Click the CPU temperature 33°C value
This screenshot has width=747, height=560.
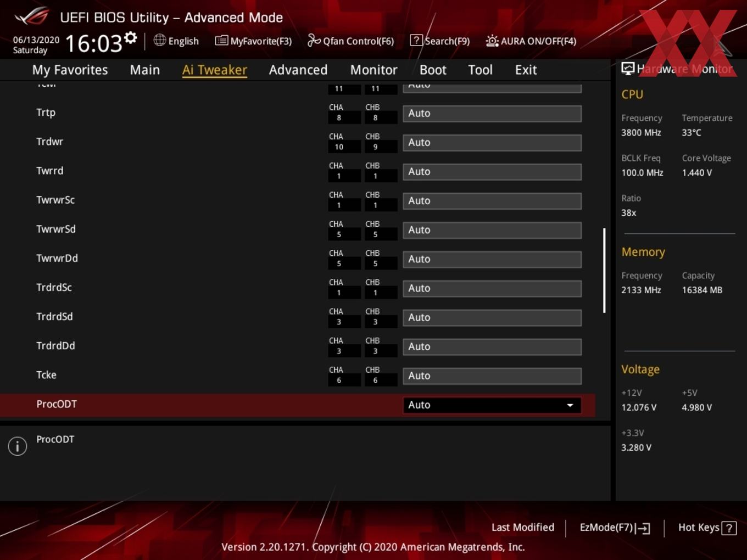point(692,132)
